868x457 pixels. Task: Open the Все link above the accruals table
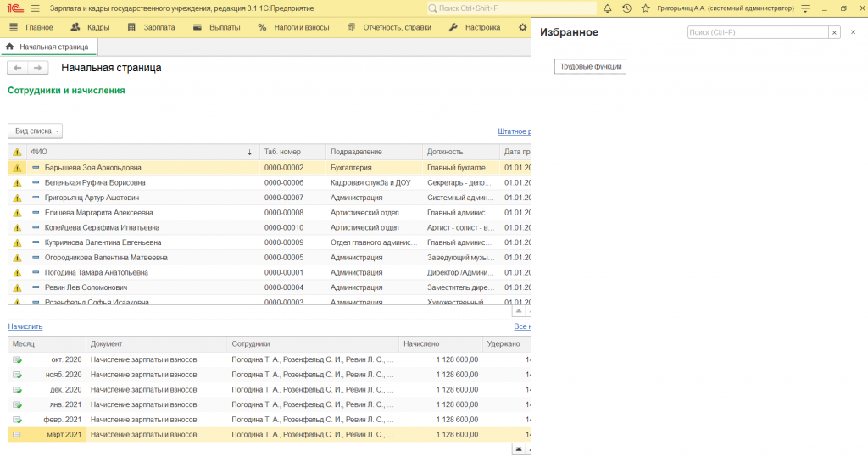pos(521,326)
